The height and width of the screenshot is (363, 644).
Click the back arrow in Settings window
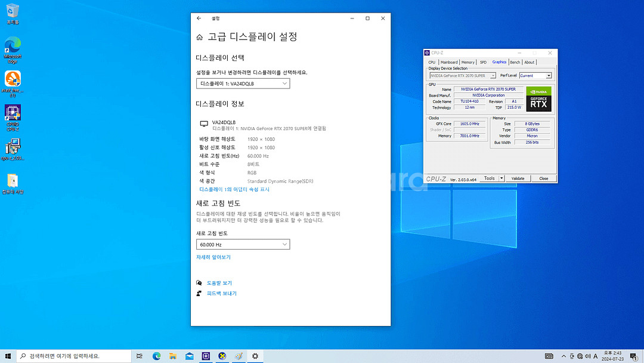coord(199,18)
